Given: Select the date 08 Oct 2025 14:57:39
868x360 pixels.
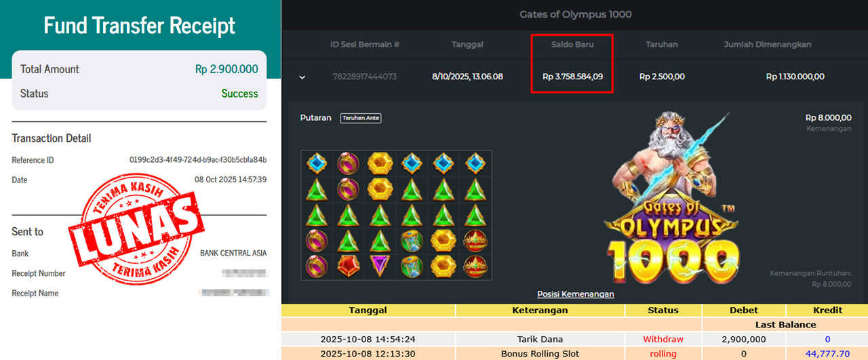Looking at the screenshot, I should [231, 180].
